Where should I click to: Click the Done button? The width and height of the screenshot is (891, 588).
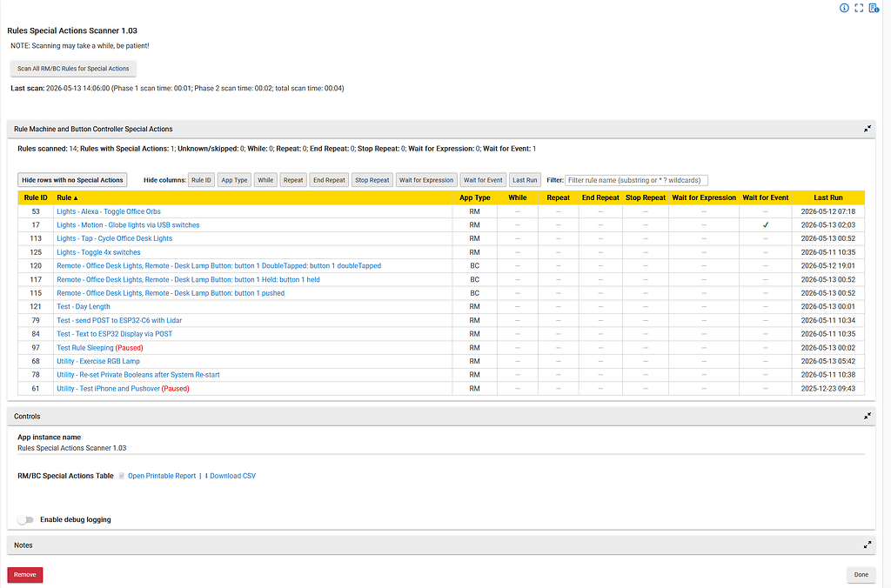[861, 575]
